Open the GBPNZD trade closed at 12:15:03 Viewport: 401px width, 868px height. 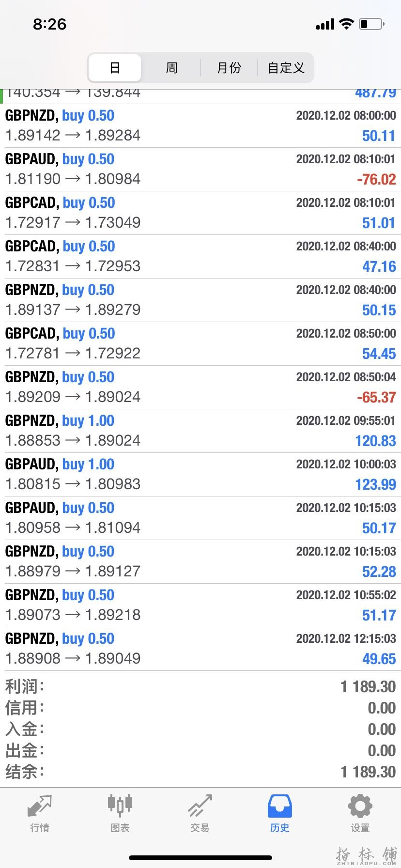pos(200,649)
